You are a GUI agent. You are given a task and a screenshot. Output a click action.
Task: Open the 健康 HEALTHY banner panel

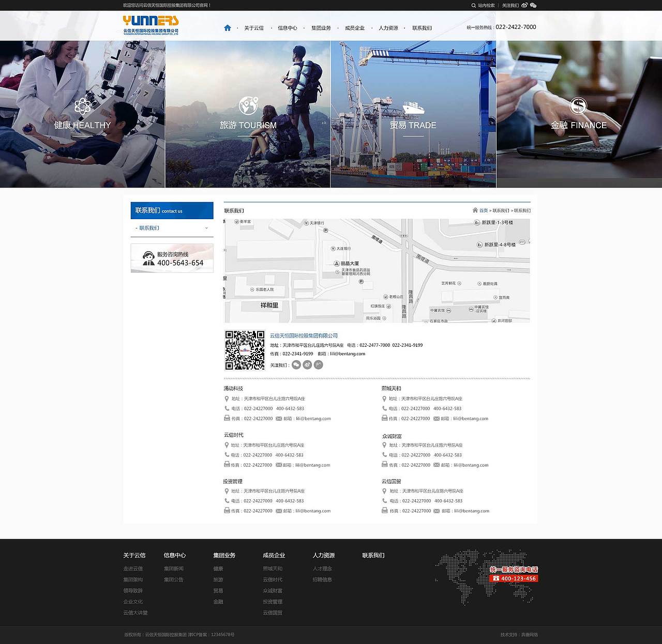82,114
